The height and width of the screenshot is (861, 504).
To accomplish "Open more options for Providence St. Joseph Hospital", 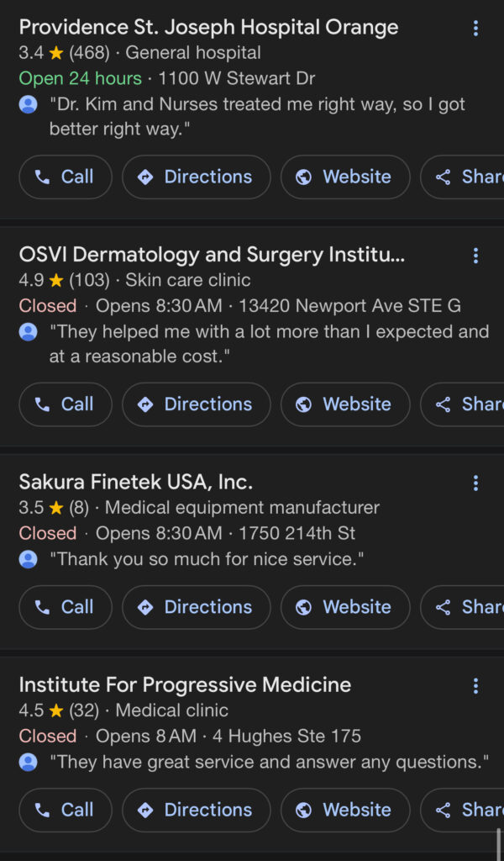I will click(x=475, y=29).
